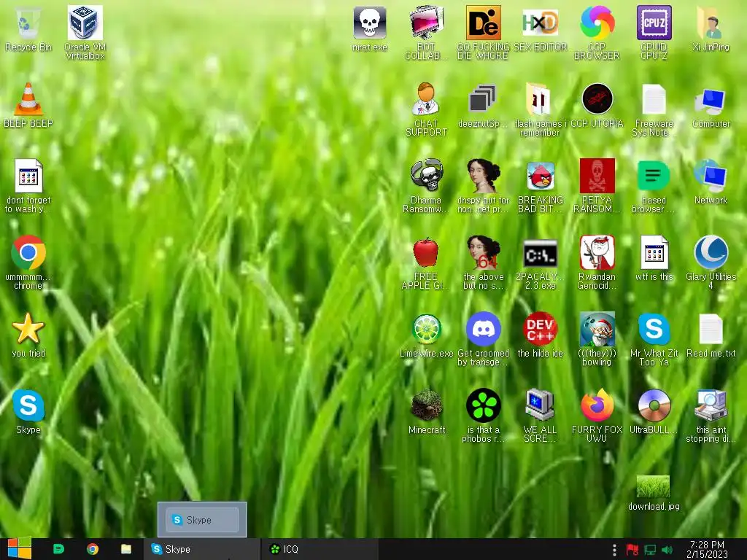Open the Computer icon

coord(711,101)
